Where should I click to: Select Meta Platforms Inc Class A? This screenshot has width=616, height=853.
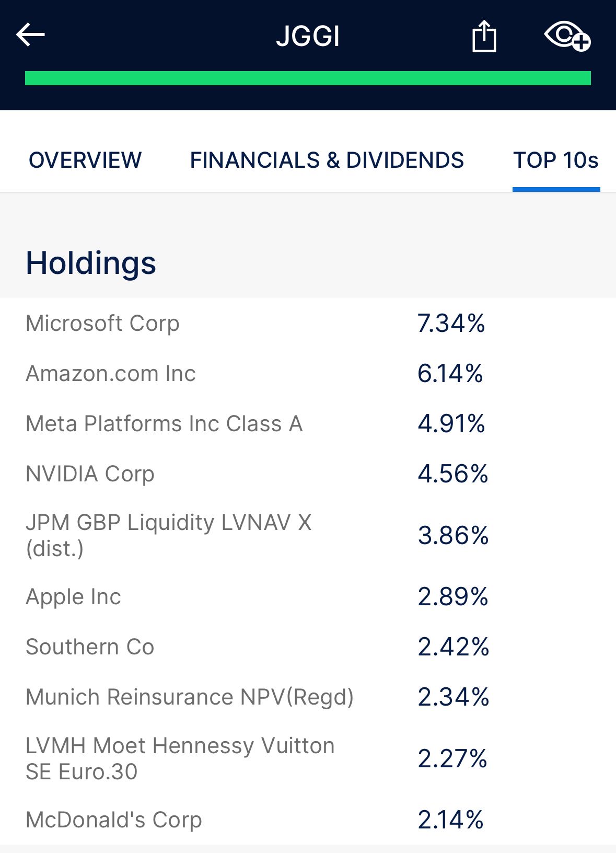pyautogui.click(x=164, y=424)
